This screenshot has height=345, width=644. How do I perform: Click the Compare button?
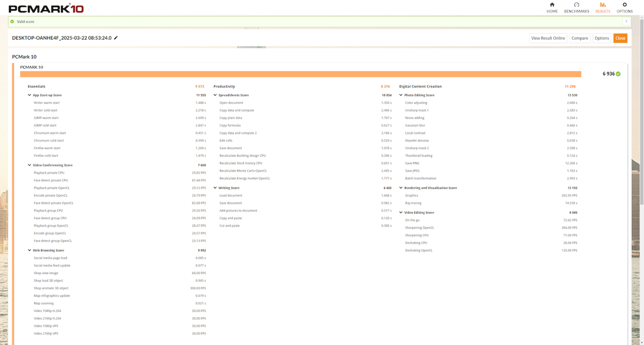pyautogui.click(x=580, y=38)
